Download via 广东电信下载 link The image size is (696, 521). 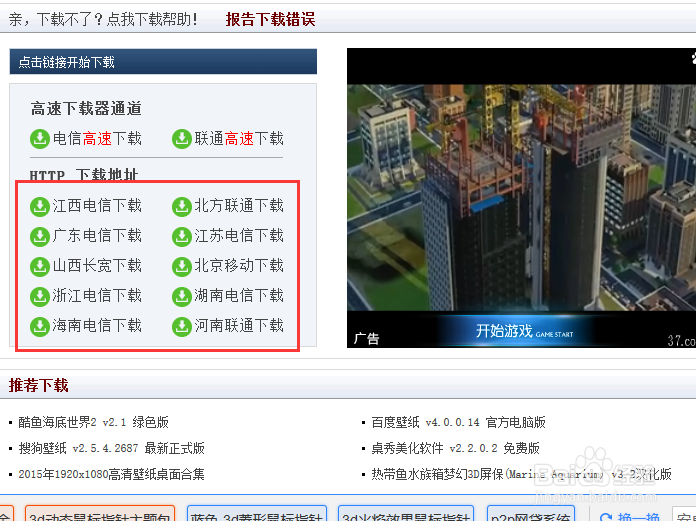[x=97, y=236]
